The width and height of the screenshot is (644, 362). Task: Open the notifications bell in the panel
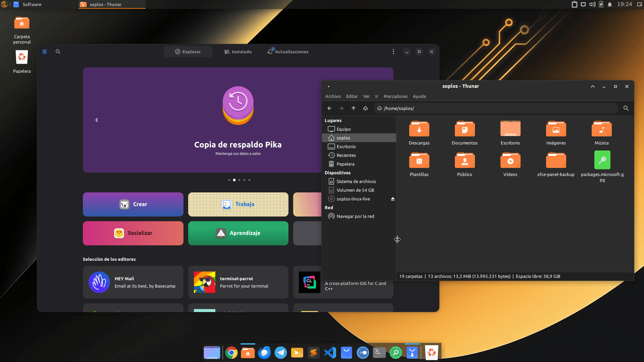(610, 4)
